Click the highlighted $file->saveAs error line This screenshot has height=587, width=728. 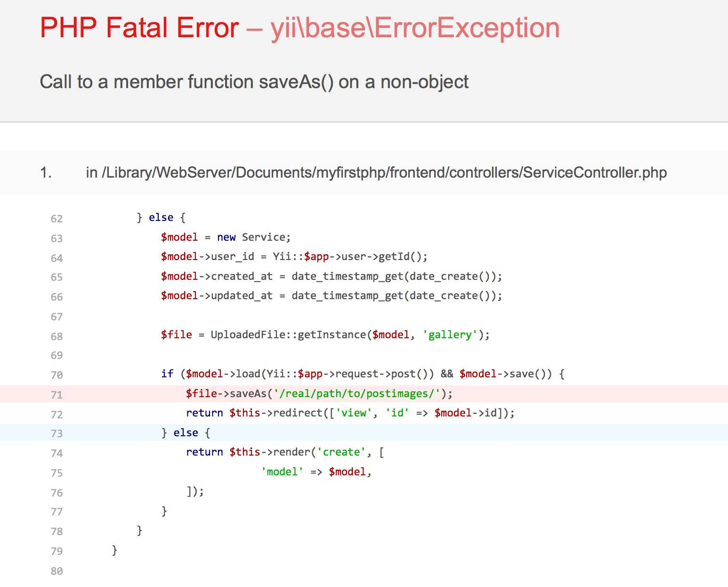[319, 394]
